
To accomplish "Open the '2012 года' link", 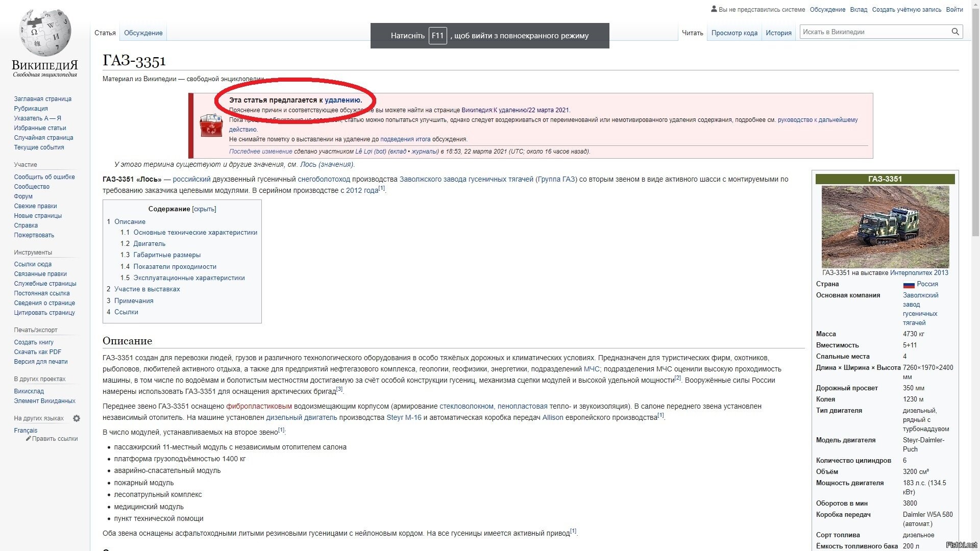I will point(362,190).
